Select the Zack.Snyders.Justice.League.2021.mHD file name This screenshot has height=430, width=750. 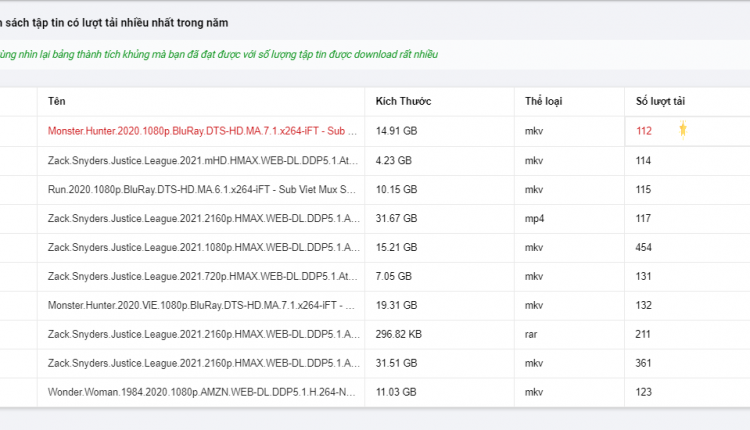[203, 160]
